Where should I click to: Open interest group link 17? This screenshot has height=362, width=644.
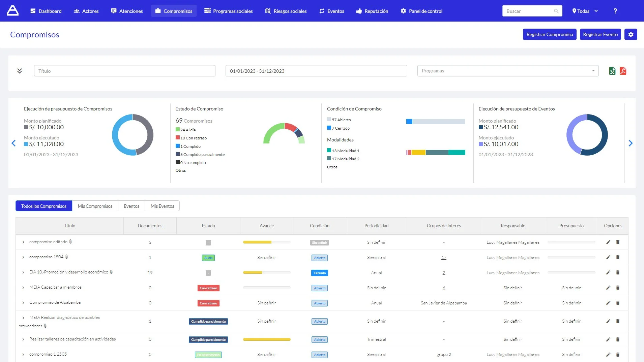pos(444,257)
